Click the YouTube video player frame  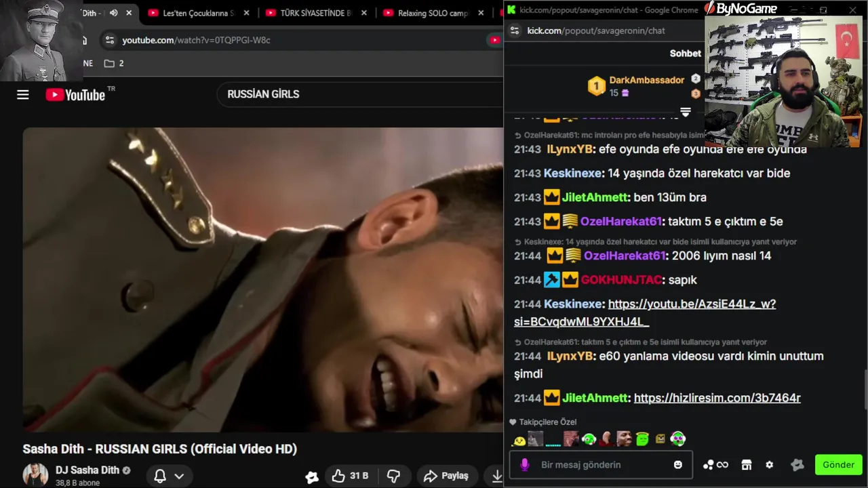[263, 279]
